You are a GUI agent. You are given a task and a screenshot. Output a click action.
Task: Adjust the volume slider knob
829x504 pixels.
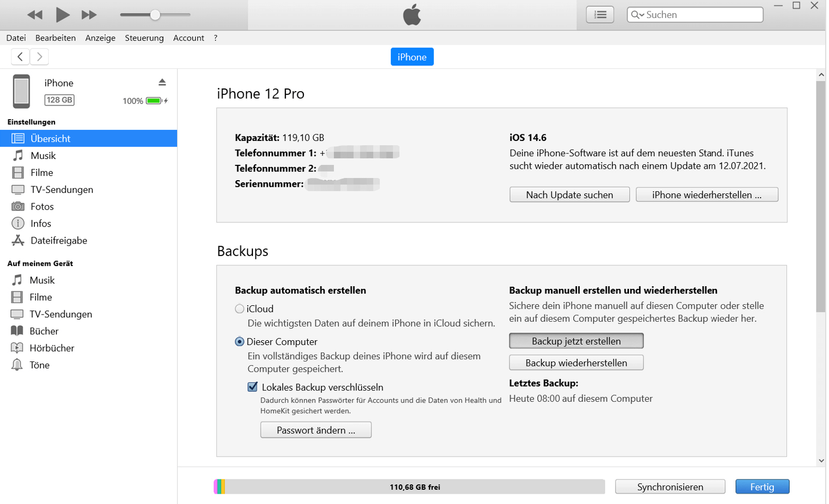point(155,15)
